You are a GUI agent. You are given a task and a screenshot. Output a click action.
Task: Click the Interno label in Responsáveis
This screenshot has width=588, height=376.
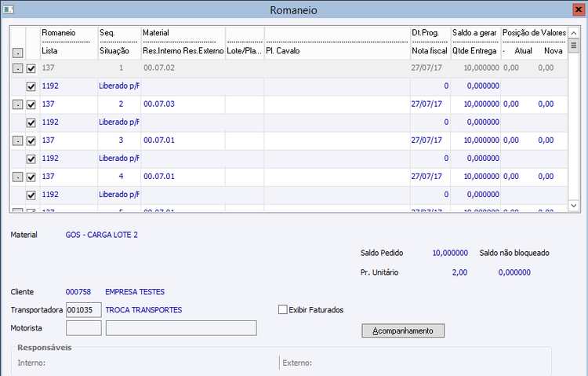pos(31,363)
